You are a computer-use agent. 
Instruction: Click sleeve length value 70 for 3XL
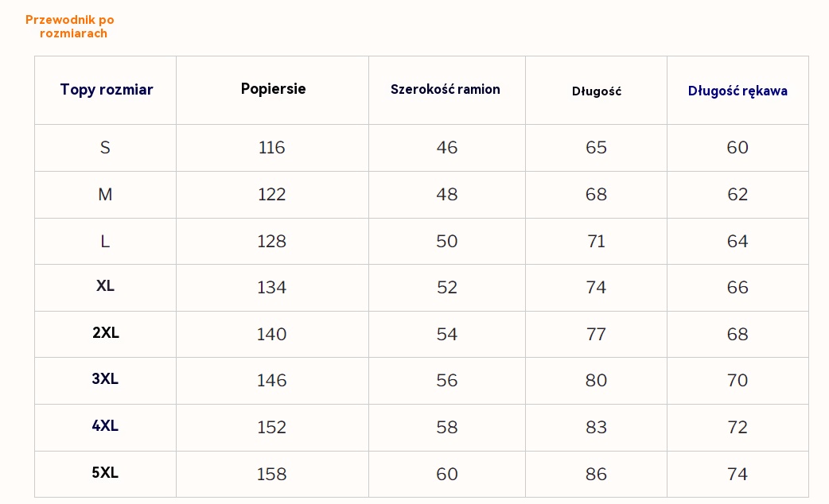tap(738, 381)
